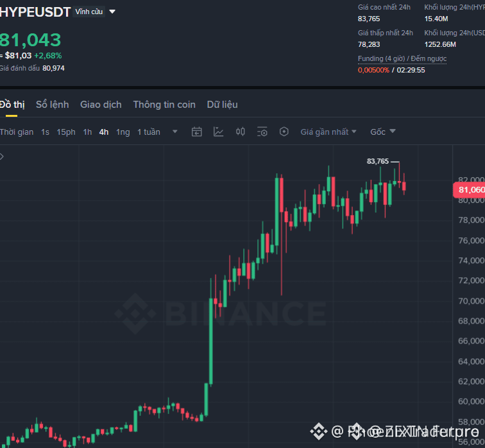Open the 'Gốc' chart mode dropdown
This screenshot has width=485, height=448.
pos(383,132)
